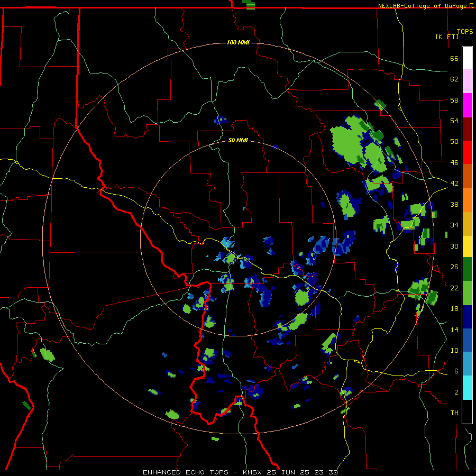
Task: Pick the dark green legend swatch
Action: coord(467,269)
